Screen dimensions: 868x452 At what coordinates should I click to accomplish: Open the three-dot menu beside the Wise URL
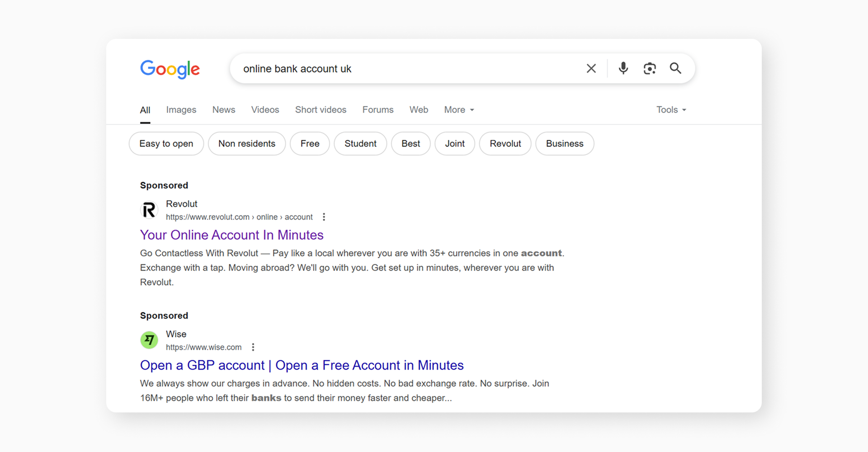tap(253, 347)
